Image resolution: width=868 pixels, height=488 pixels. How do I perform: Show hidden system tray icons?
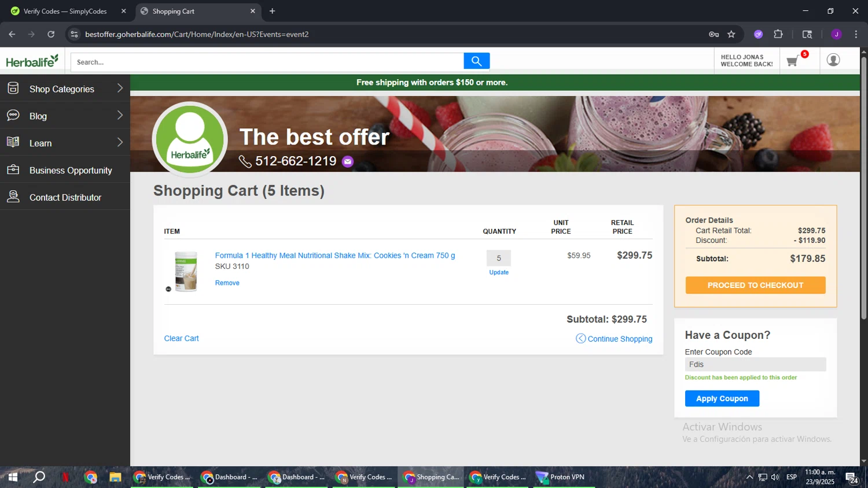[x=749, y=477]
